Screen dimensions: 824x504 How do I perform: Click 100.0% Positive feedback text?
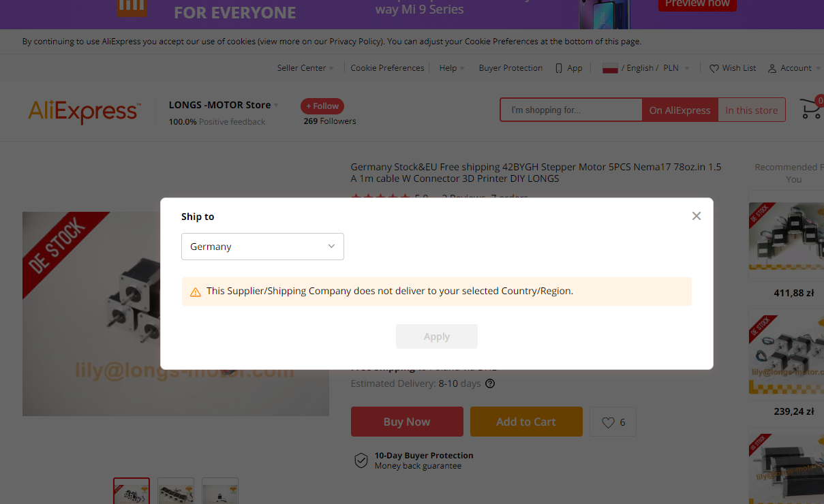pyautogui.click(x=217, y=122)
